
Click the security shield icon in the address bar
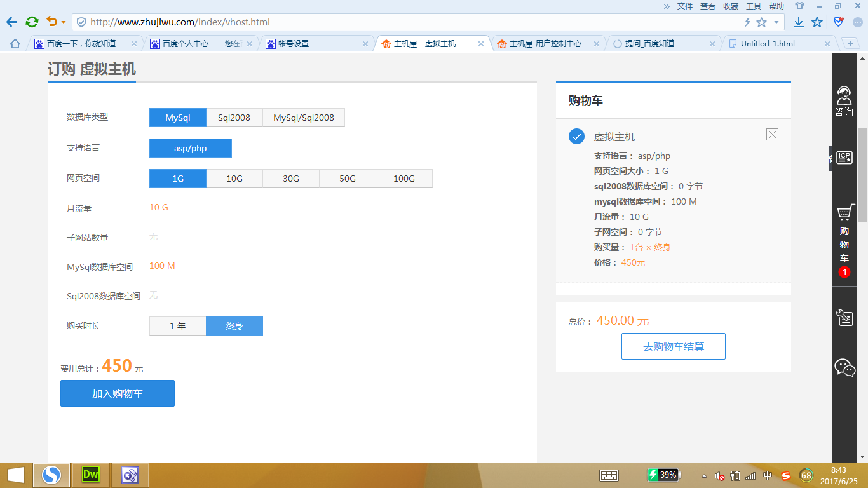[81, 22]
